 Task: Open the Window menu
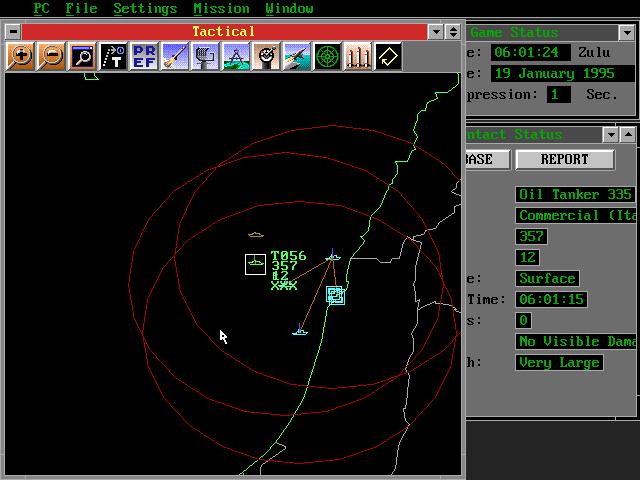(x=289, y=9)
